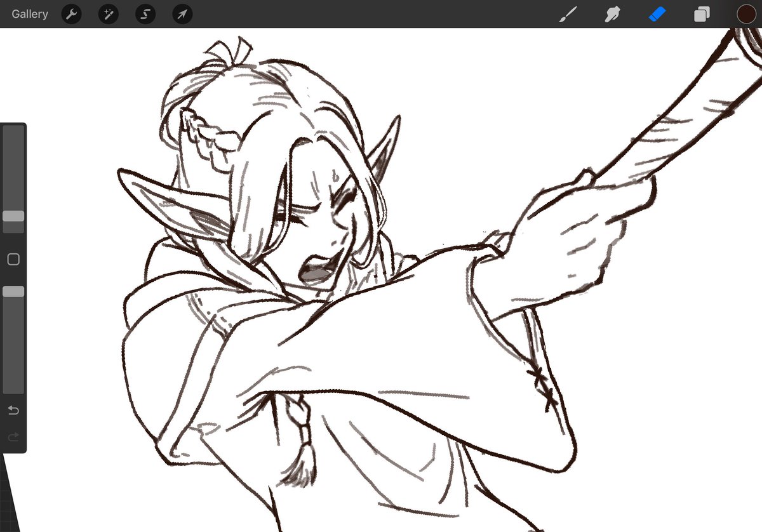Open the Gallery view

coord(30,14)
